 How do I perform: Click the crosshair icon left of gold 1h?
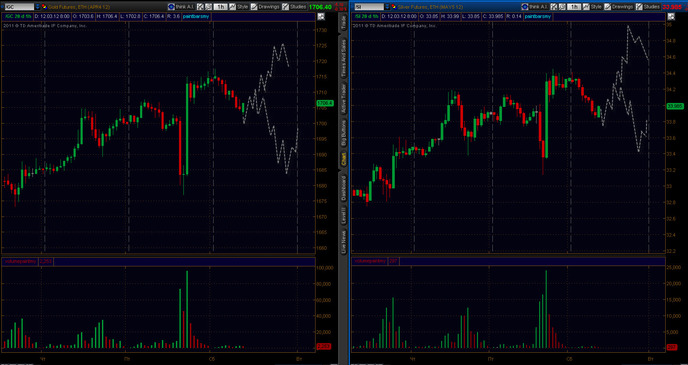click(x=200, y=7)
